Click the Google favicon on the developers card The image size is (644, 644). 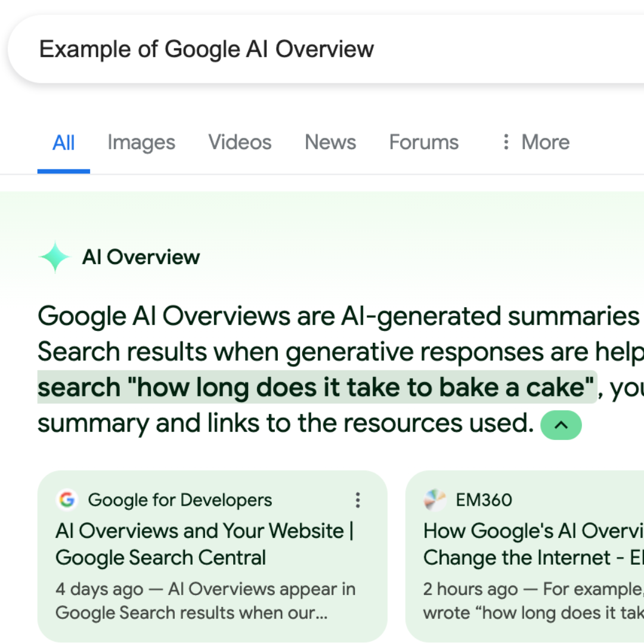[67, 500]
